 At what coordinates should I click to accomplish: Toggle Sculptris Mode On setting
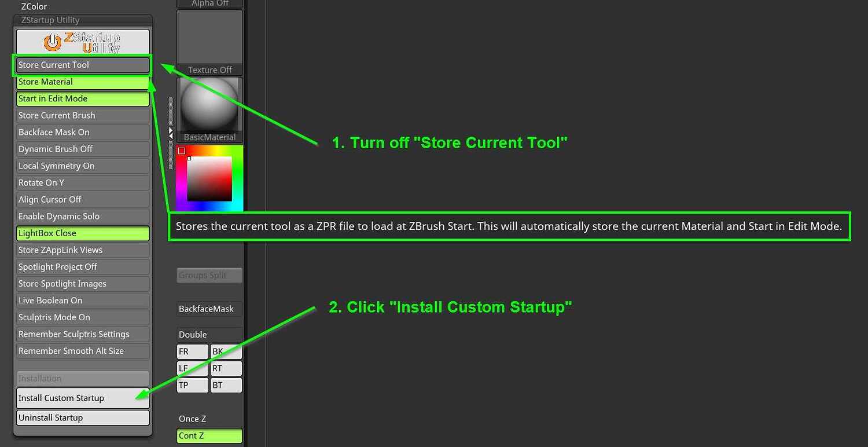click(82, 317)
